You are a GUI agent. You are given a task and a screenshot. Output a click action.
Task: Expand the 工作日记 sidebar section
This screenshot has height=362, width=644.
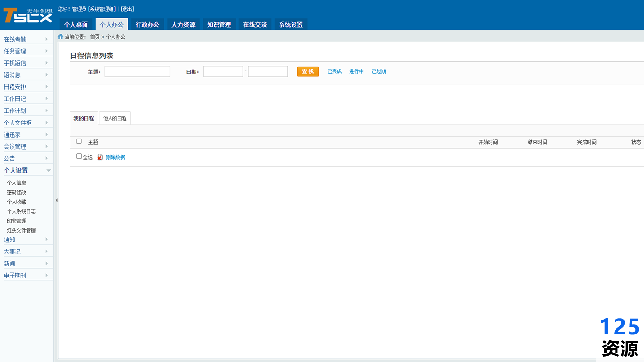pos(27,98)
